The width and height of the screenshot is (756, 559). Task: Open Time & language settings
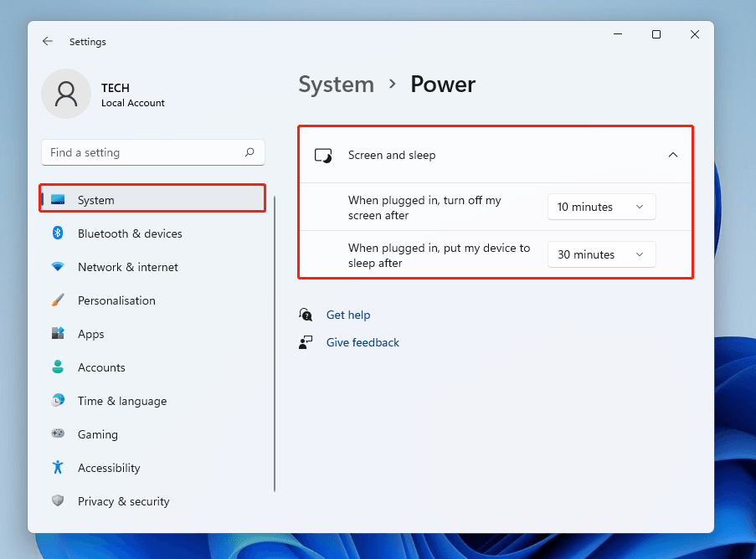point(152,401)
